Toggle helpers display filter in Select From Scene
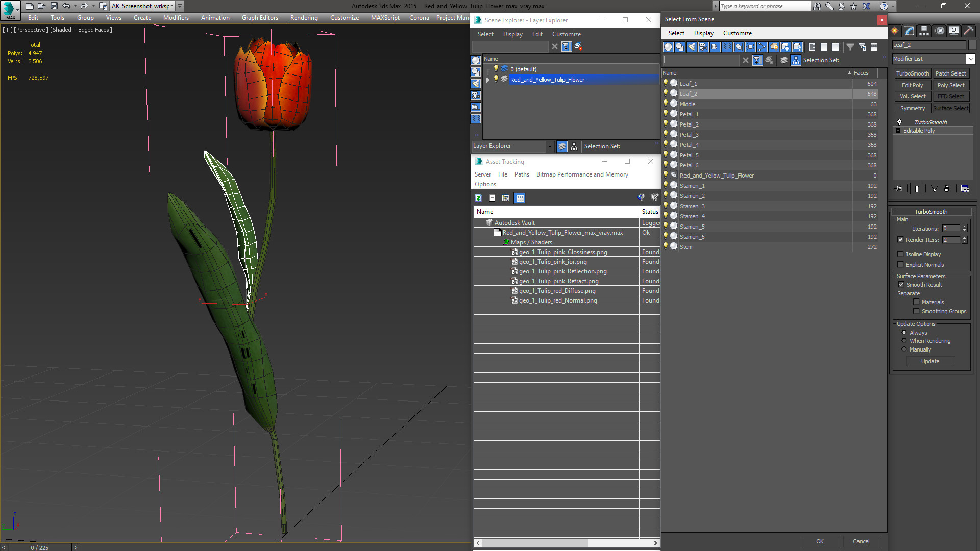Image resolution: width=980 pixels, height=551 pixels. coord(715,47)
